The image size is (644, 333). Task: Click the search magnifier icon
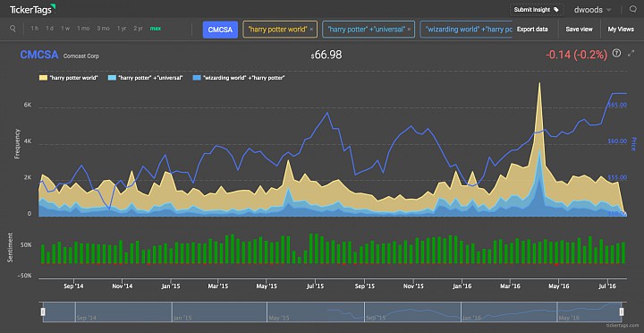[13, 29]
